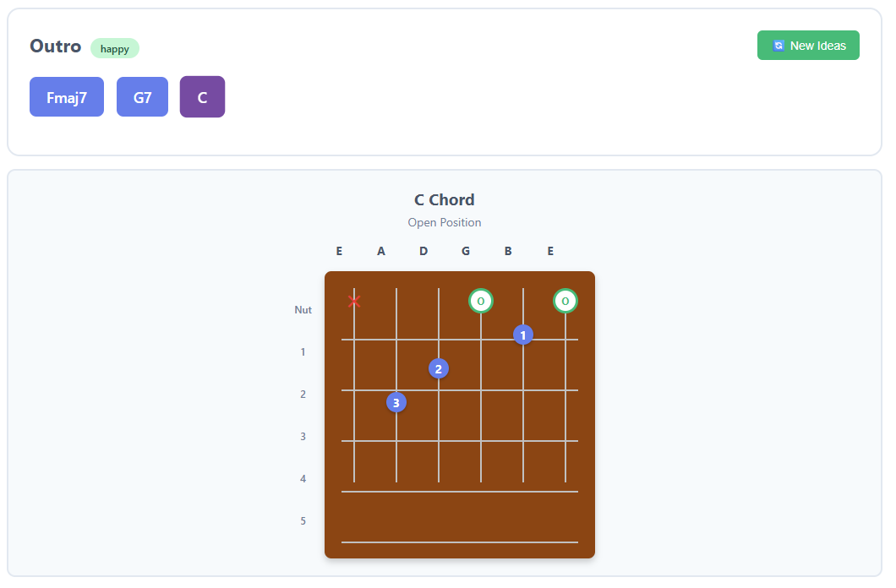896x588 pixels.
Task: Switch to the G7 chord
Action: pyautogui.click(x=142, y=96)
